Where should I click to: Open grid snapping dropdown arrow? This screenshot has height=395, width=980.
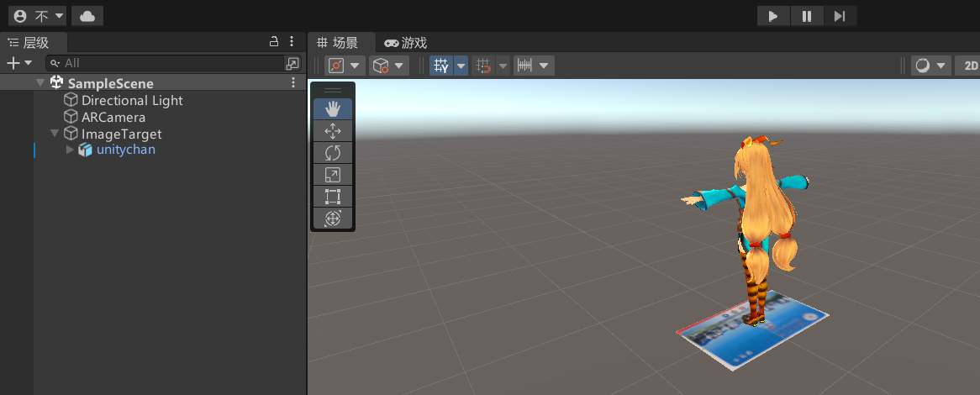[503, 66]
